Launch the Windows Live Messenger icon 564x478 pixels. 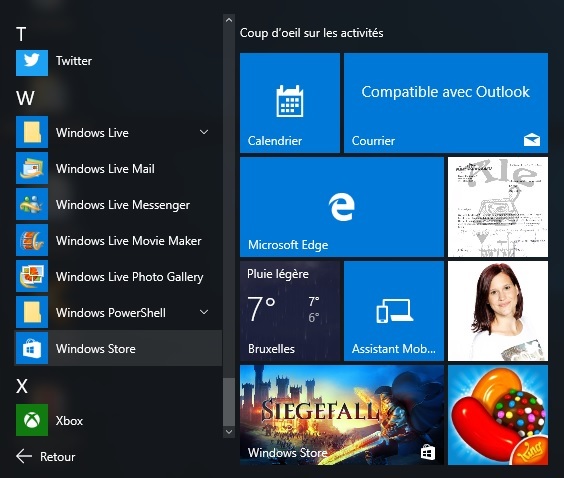32,204
